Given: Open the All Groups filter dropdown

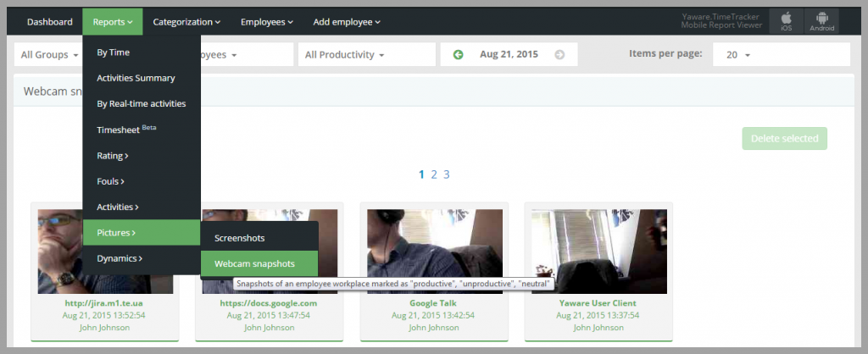Looking at the screenshot, I should coord(48,55).
